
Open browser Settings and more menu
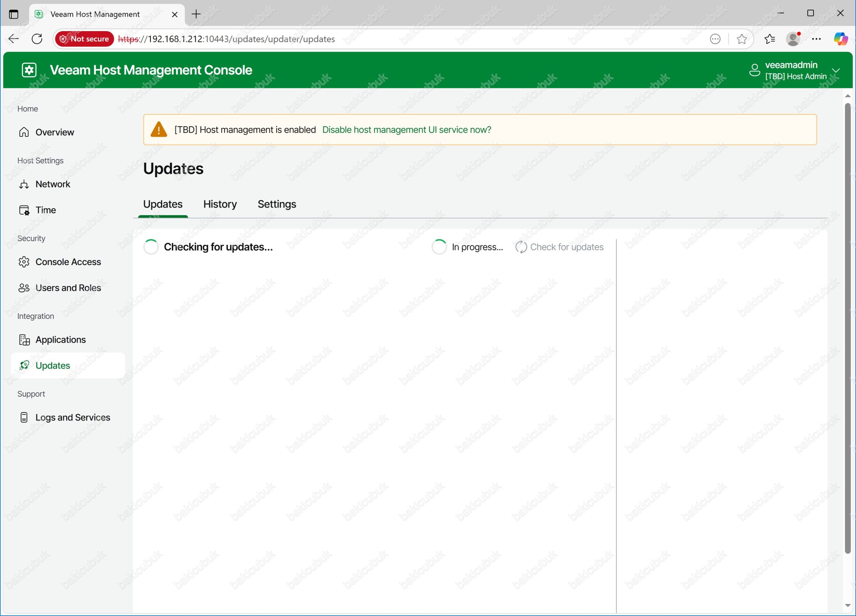816,39
